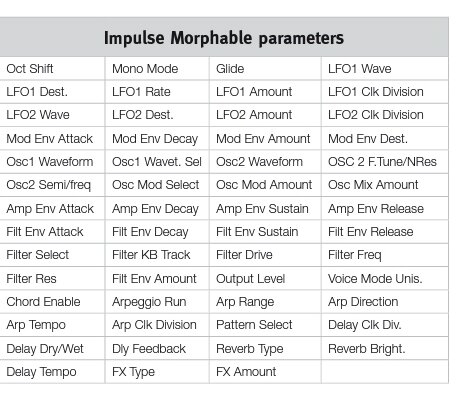
Task: Click the FX Amount cell
Action: click(265, 372)
